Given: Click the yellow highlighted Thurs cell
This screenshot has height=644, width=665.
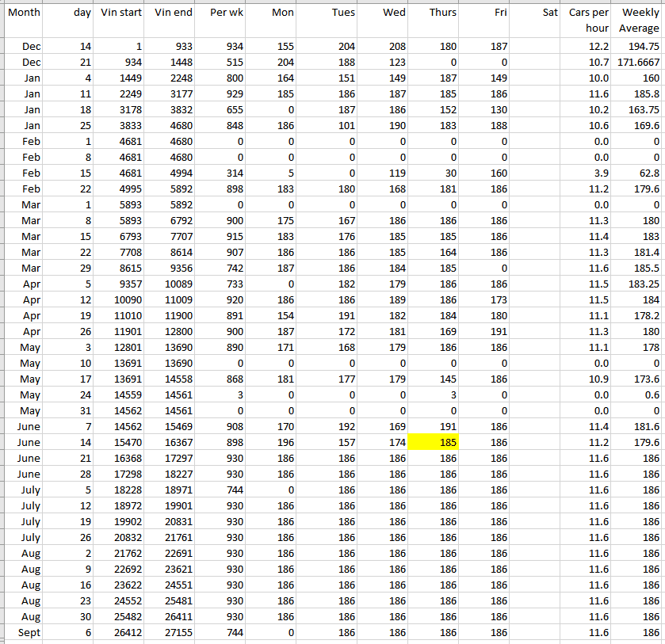Looking at the screenshot, I should [x=434, y=443].
